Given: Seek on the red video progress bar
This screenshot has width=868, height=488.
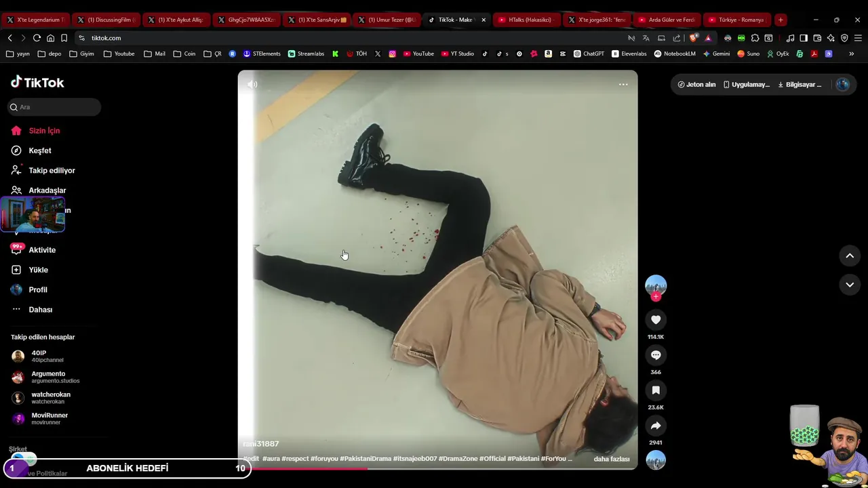Looking at the screenshot, I should pos(437,468).
